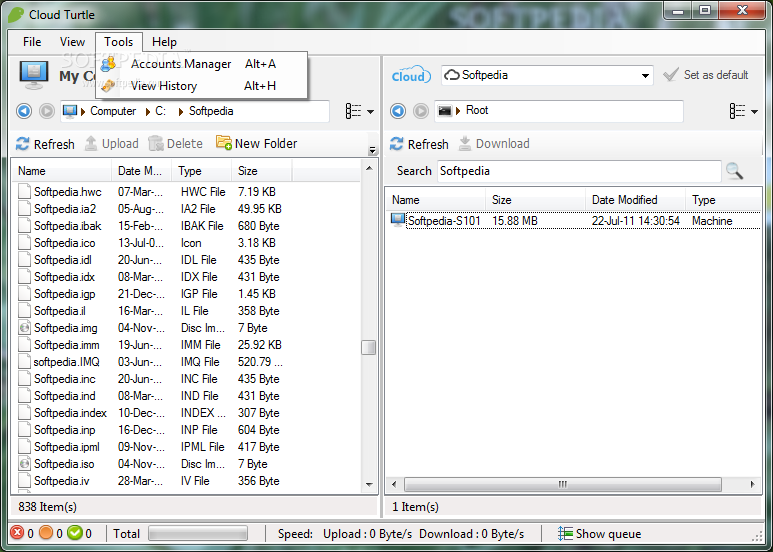Click the Delete toolbar button
The image size is (773, 552).
176,143
